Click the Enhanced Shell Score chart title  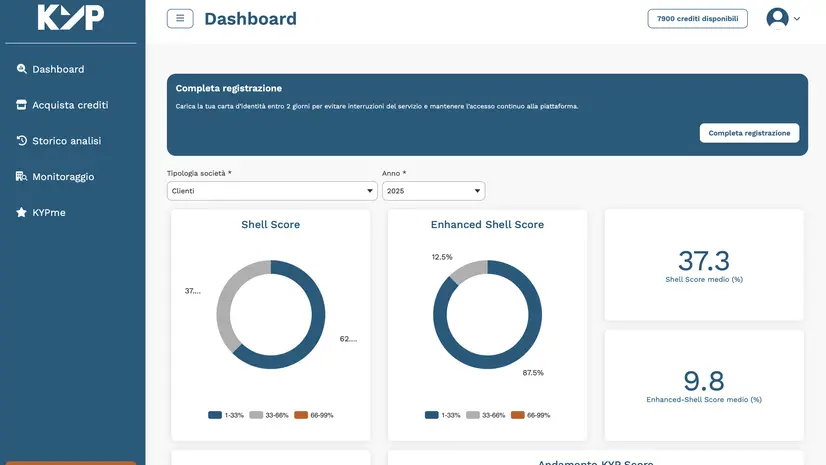coord(487,224)
